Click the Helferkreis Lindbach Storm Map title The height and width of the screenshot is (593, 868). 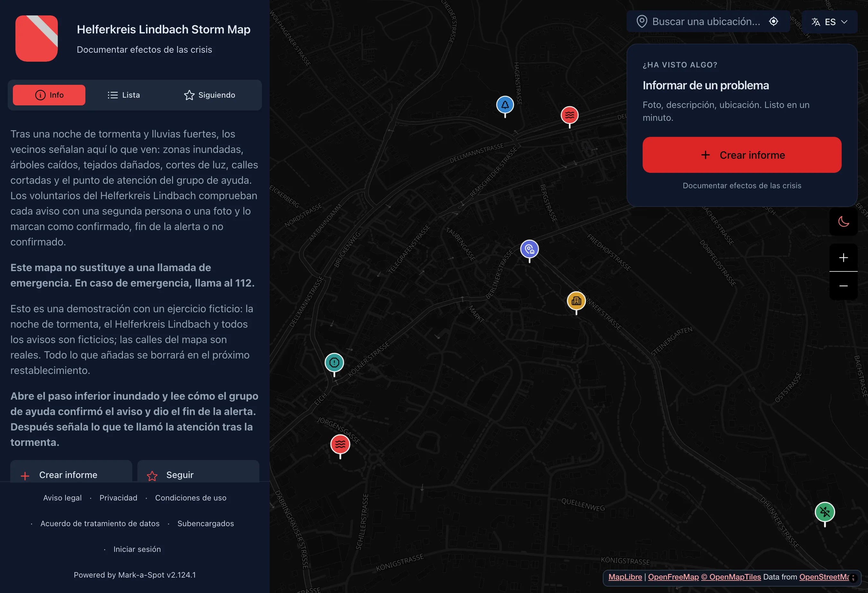pos(164,30)
